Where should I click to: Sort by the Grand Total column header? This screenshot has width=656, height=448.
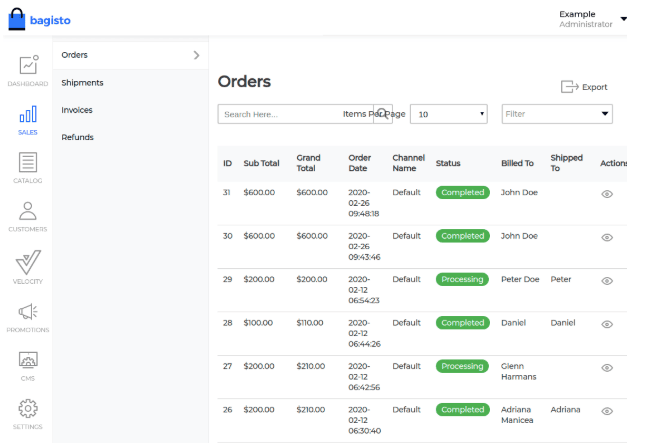(308, 163)
